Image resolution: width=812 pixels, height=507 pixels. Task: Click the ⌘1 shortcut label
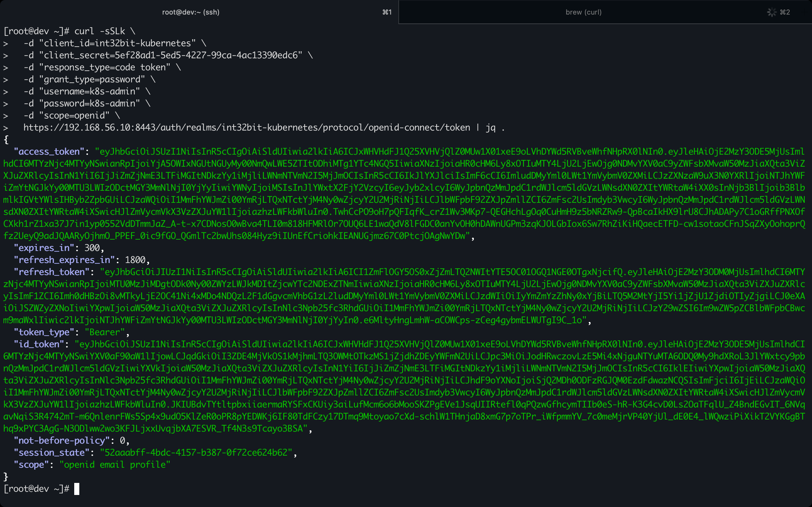[x=387, y=12]
